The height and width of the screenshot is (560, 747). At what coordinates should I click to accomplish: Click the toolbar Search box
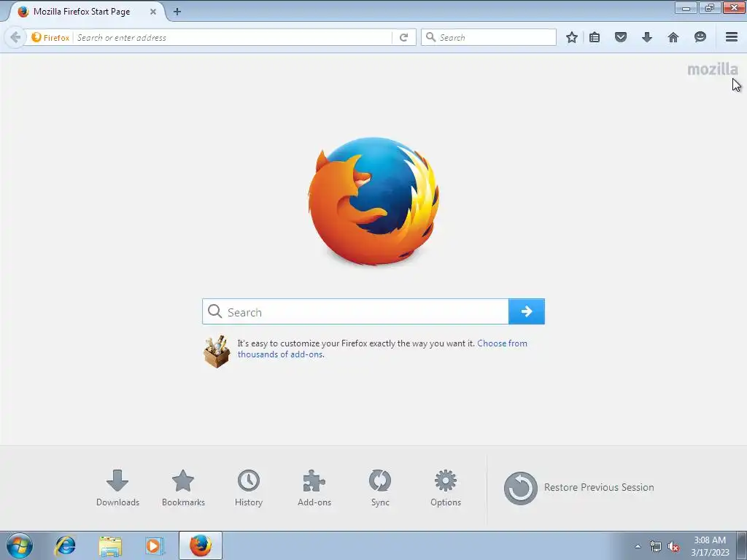point(488,37)
